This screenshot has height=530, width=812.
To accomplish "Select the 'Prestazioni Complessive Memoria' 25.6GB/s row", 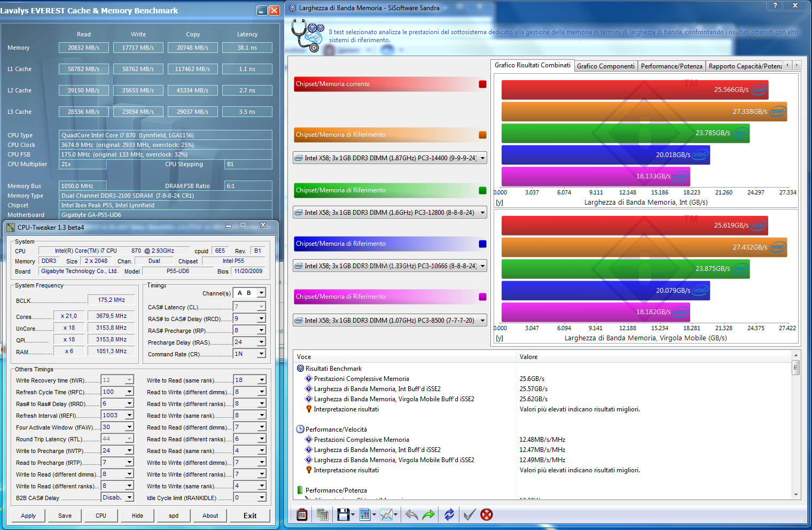I will (542, 379).
